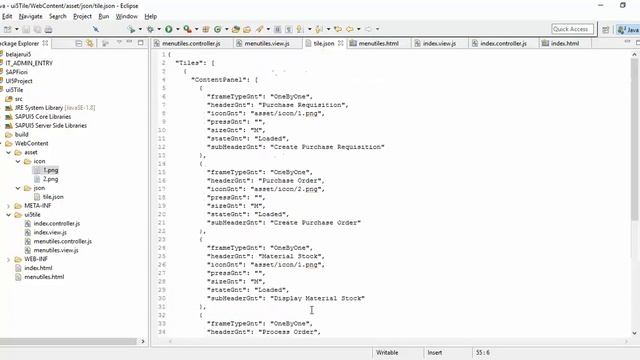640x360 pixels.
Task: Click Package Explorer horizontal scrollbar
Action: pyautogui.click(x=68, y=341)
